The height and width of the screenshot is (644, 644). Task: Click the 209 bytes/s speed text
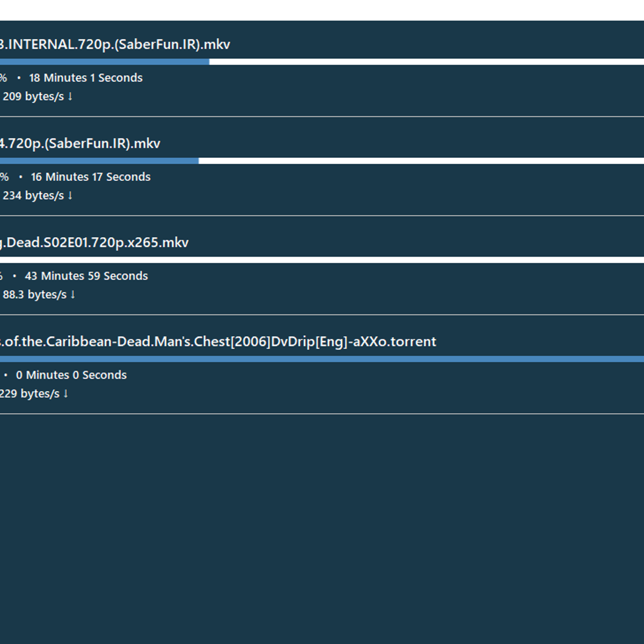[33, 97]
